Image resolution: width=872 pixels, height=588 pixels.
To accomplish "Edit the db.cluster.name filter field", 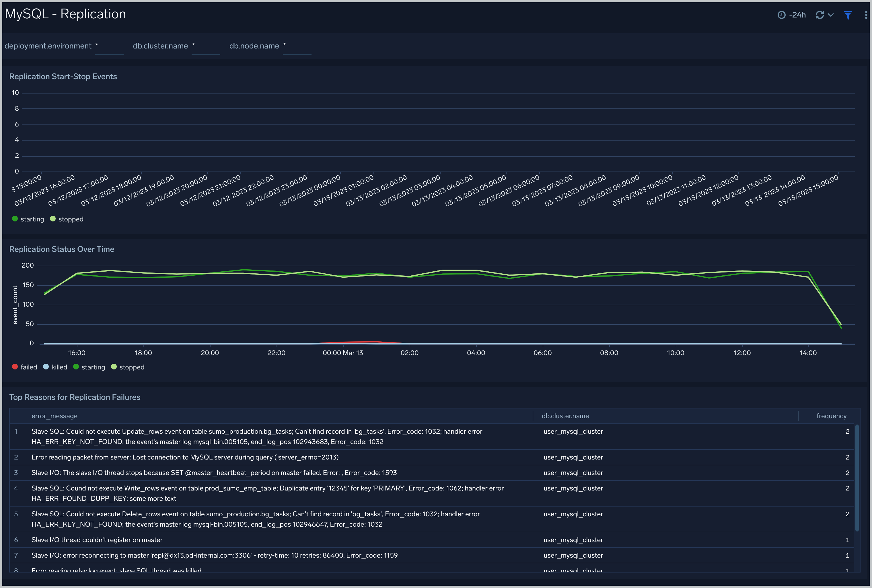I will pos(206,46).
